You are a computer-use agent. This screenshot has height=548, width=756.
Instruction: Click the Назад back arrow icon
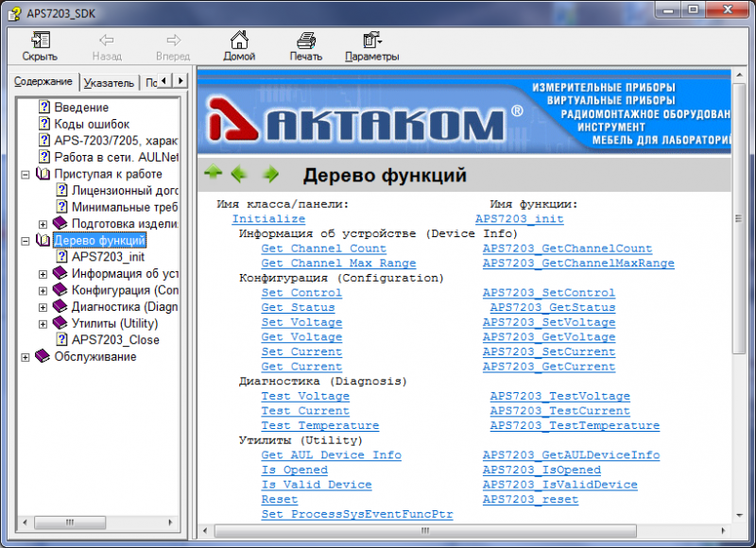tap(107, 40)
